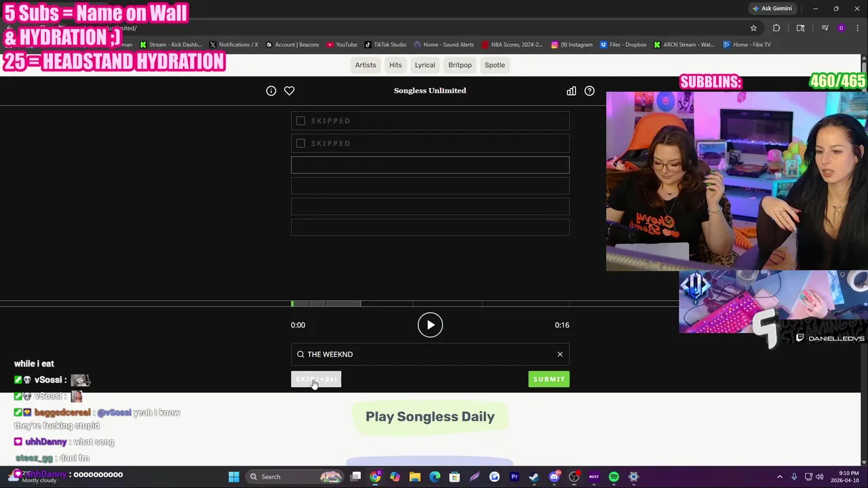
Task: Select the Britpop category tab
Action: point(460,65)
